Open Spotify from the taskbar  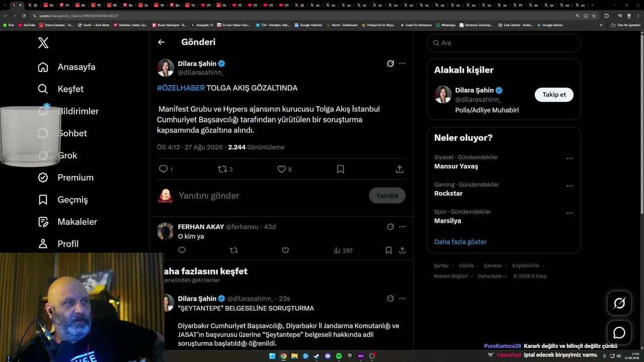click(x=339, y=356)
